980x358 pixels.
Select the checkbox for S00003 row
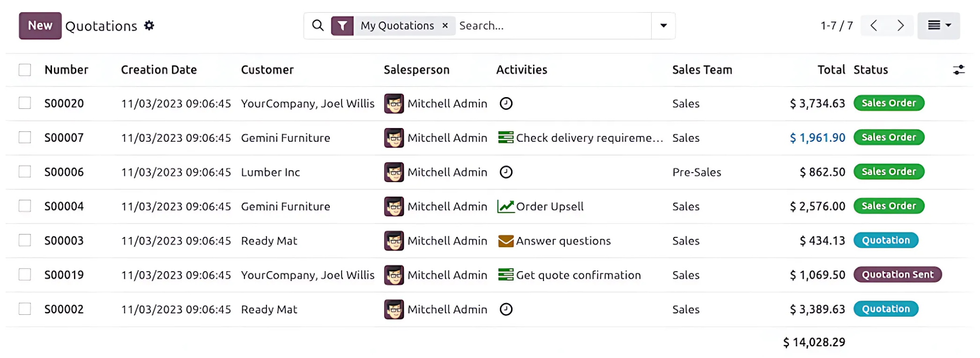click(25, 240)
